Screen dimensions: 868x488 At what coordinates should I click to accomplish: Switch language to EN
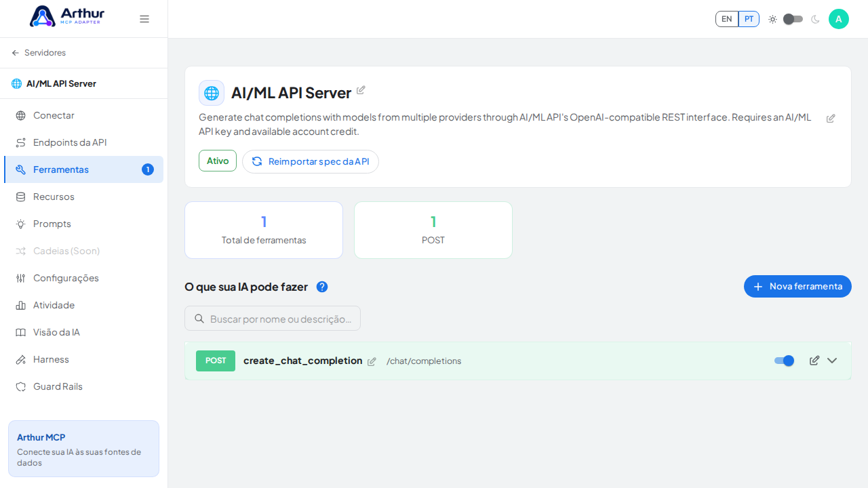727,19
